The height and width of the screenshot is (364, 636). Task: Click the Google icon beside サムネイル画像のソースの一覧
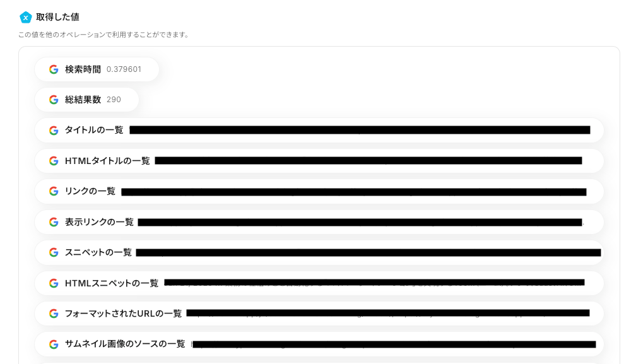tap(54, 344)
